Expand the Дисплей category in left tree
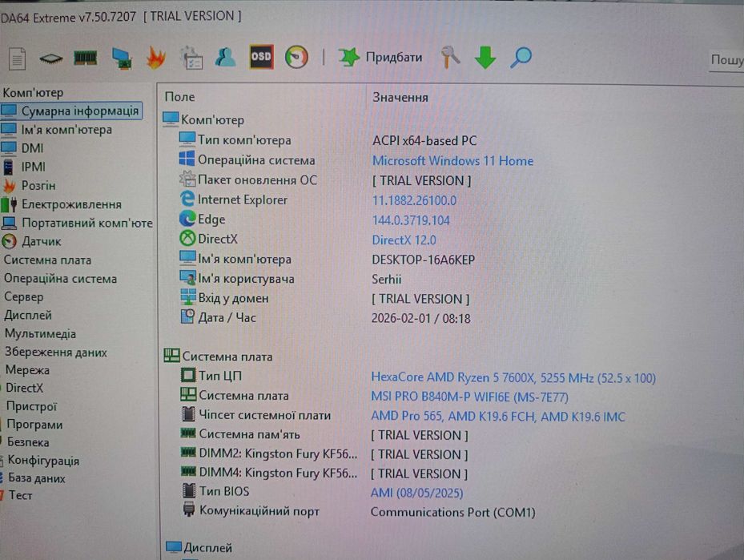This screenshot has width=744, height=560. pyautogui.click(x=28, y=315)
